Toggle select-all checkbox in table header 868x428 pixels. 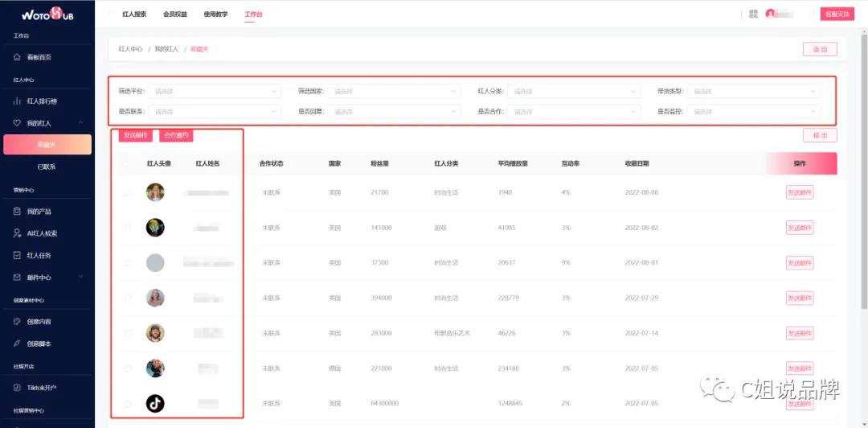pos(128,163)
